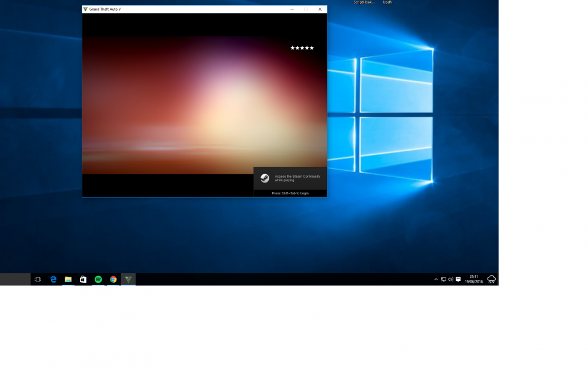
Task: Click the rain cloud weather tray icon
Action: [491, 279]
